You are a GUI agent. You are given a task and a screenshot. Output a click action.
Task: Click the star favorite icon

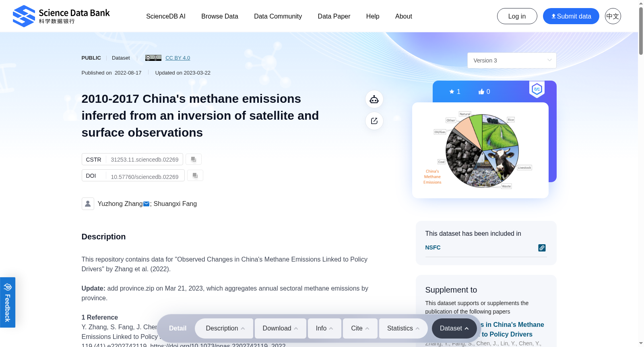[x=452, y=91]
